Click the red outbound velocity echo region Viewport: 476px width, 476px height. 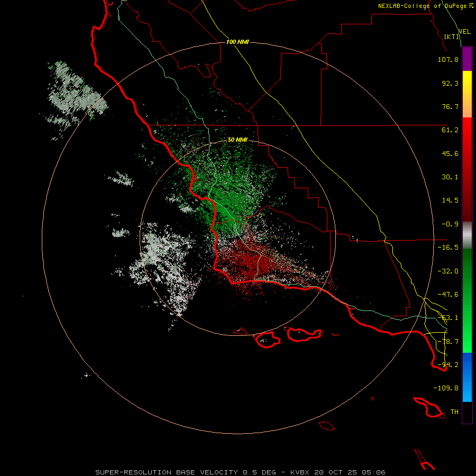coord(258,261)
